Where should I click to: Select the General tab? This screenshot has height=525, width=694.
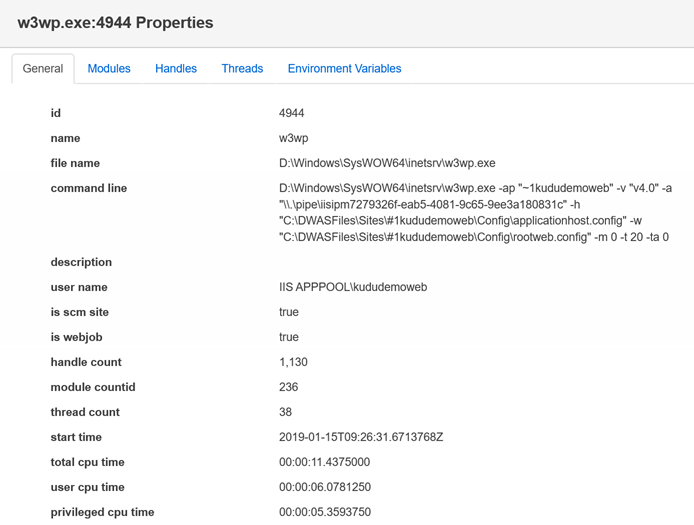click(43, 69)
